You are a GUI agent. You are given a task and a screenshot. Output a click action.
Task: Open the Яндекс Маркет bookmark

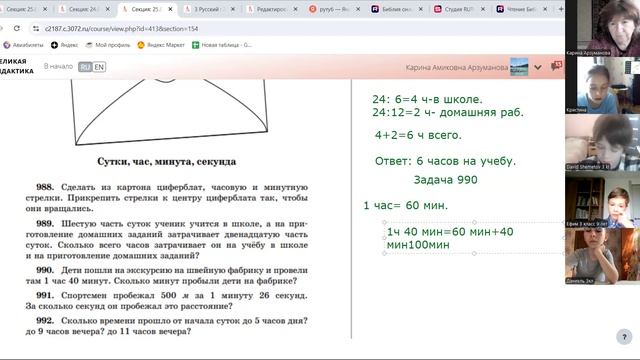161,45
